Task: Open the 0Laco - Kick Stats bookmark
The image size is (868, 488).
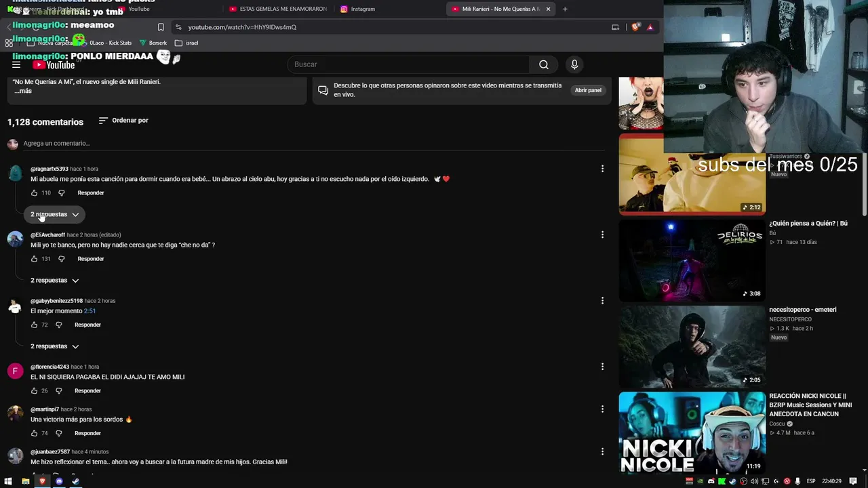Action: [x=106, y=43]
